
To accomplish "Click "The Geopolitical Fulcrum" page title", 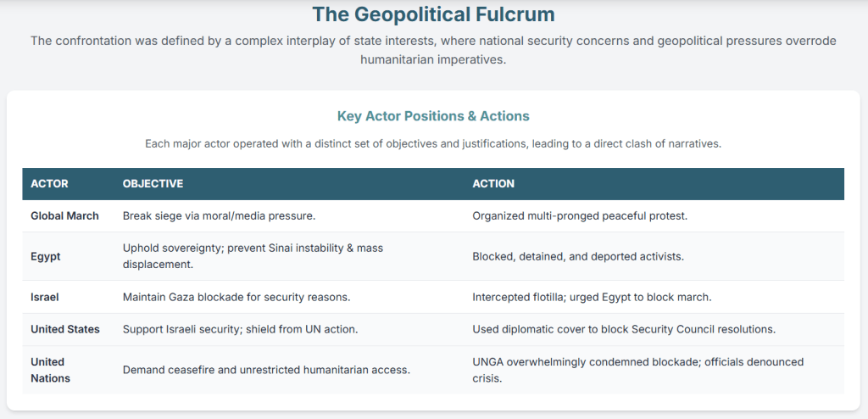I will pos(434,14).
